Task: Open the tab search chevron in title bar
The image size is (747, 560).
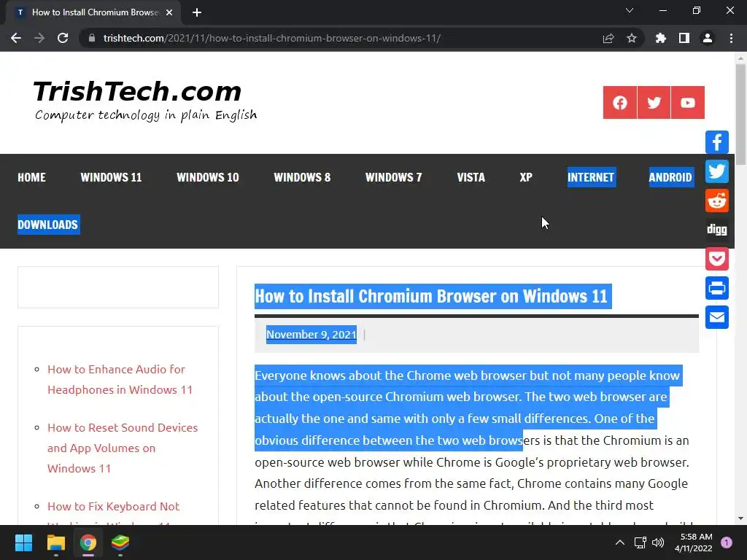Action: click(x=630, y=10)
